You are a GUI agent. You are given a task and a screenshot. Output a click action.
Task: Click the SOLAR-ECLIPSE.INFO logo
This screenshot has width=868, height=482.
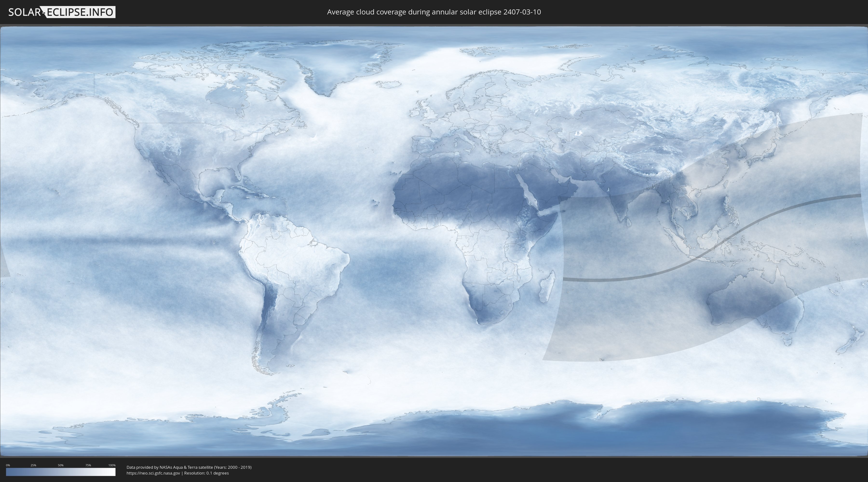[62, 12]
